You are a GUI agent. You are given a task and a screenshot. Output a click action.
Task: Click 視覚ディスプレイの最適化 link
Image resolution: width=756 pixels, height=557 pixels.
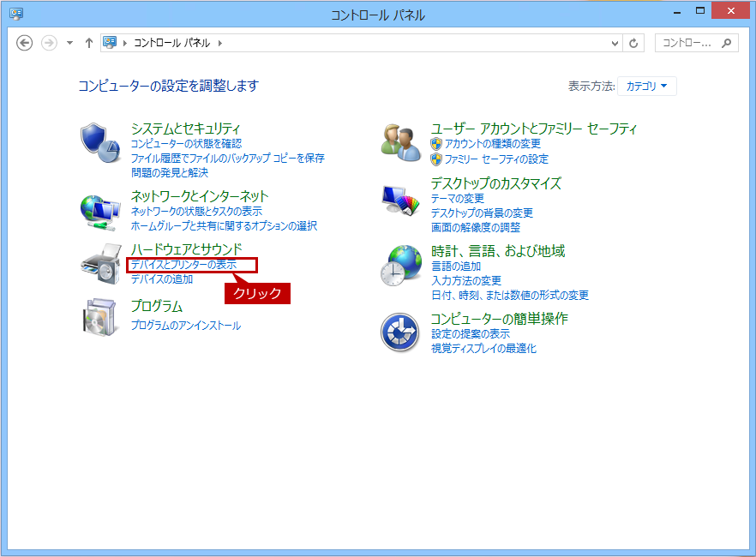483,349
